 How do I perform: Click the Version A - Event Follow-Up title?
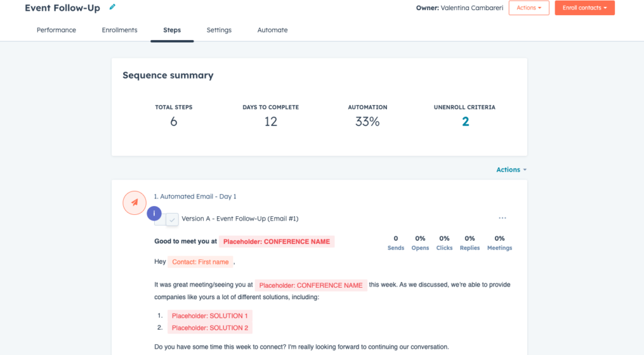pos(240,219)
